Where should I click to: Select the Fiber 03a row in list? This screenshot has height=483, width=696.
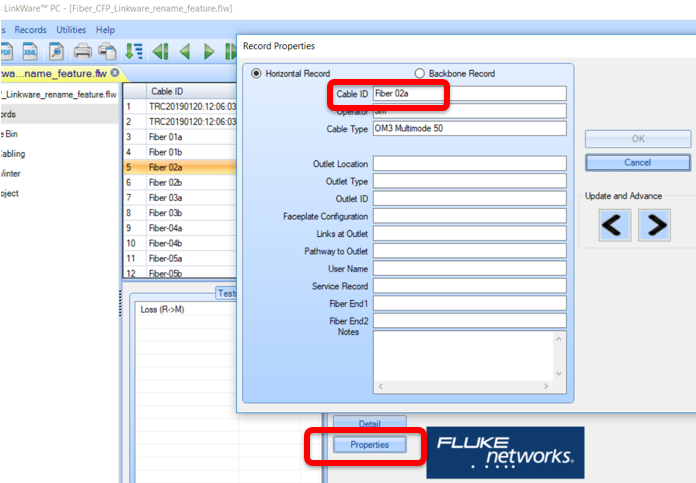click(165, 198)
